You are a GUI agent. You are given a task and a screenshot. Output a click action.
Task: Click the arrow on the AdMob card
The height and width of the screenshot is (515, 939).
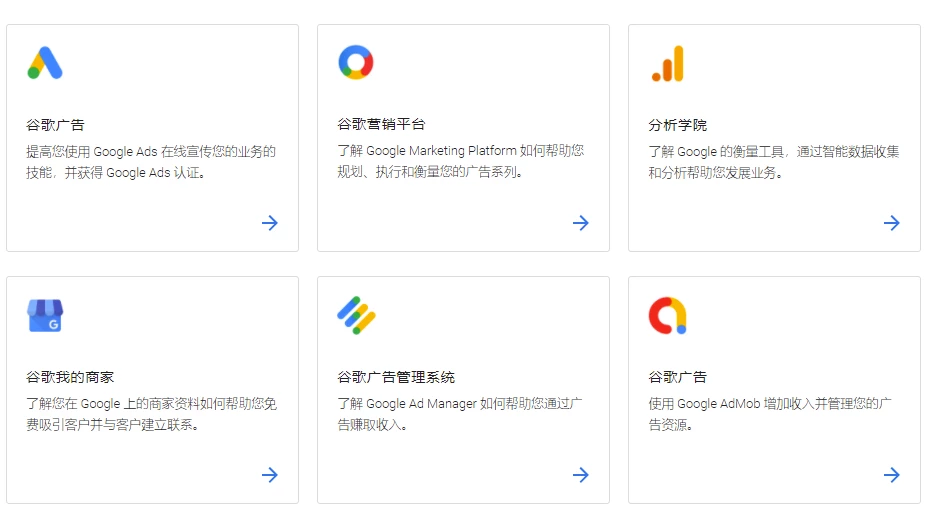tap(892, 475)
